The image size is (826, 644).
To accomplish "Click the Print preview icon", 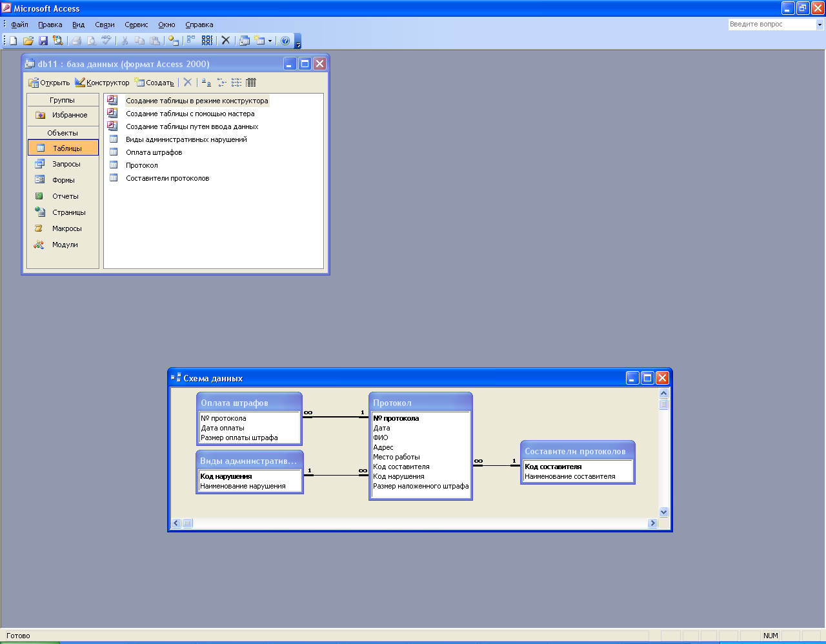I will pos(92,40).
